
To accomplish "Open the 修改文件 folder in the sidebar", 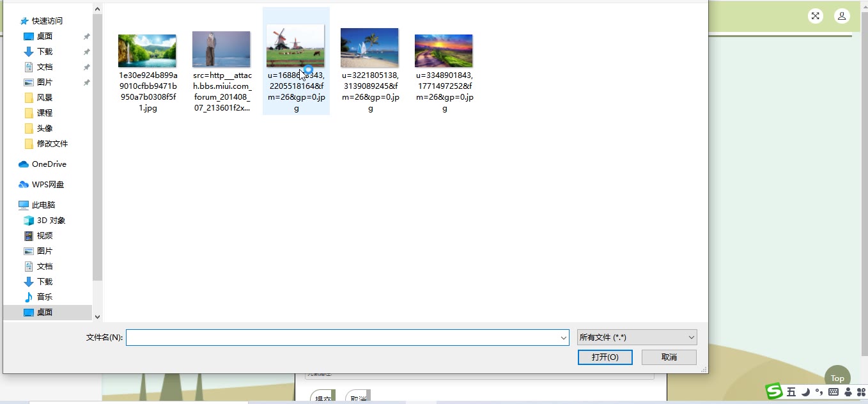I will 46,144.
